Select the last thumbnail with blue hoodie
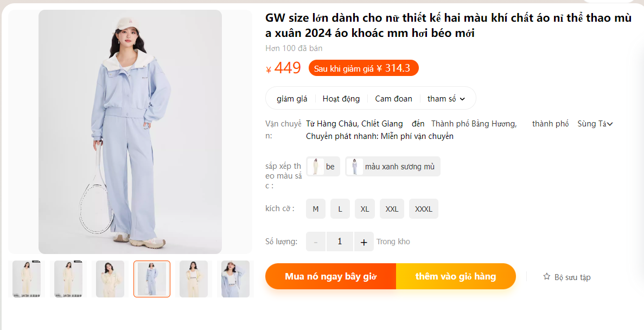 (235, 279)
